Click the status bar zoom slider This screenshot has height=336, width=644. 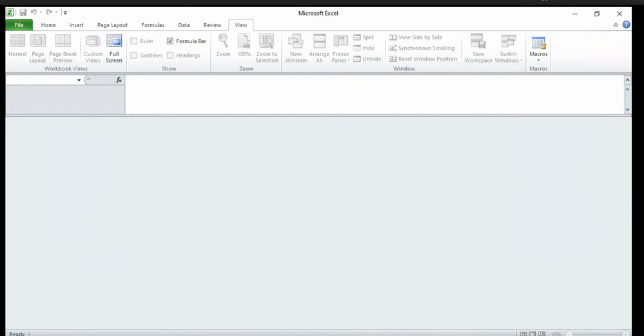coord(597,334)
